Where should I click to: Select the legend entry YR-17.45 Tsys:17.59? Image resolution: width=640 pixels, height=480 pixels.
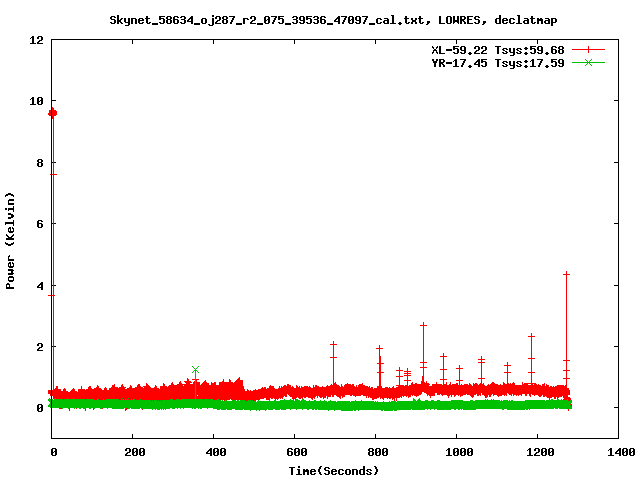click(498, 63)
